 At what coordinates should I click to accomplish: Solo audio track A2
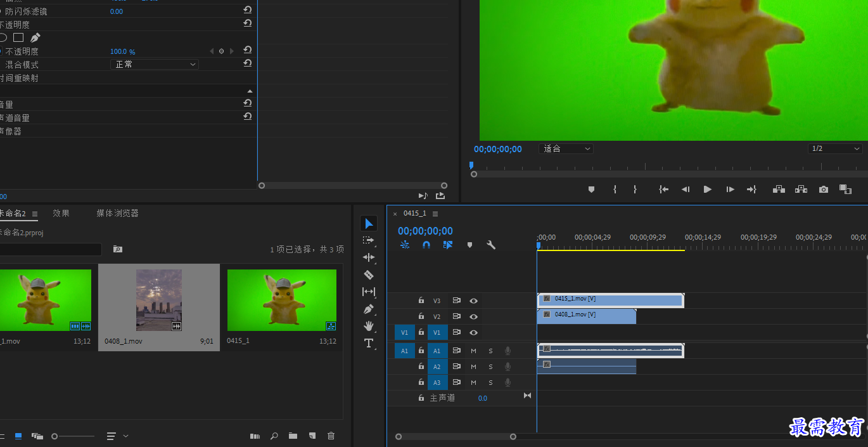pos(490,366)
